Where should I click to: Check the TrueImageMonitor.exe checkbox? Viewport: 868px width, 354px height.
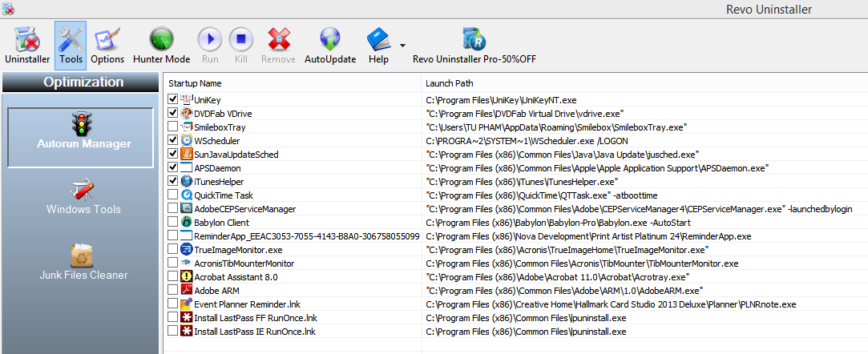coord(172,250)
